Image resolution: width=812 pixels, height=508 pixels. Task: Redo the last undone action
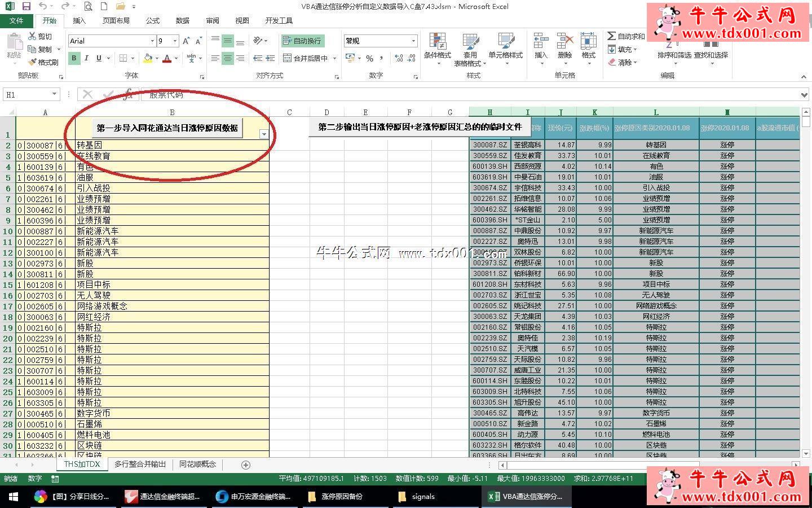(x=64, y=6)
